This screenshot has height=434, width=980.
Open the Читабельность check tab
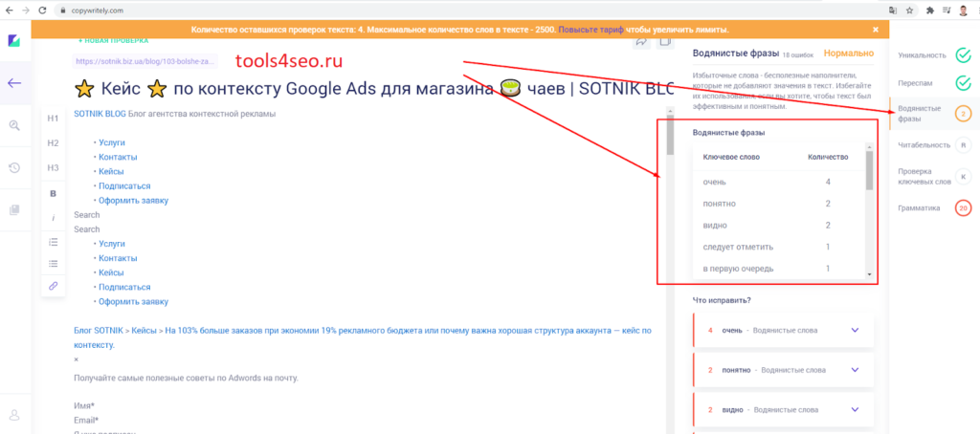pyautogui.click(x=934, y=144)
